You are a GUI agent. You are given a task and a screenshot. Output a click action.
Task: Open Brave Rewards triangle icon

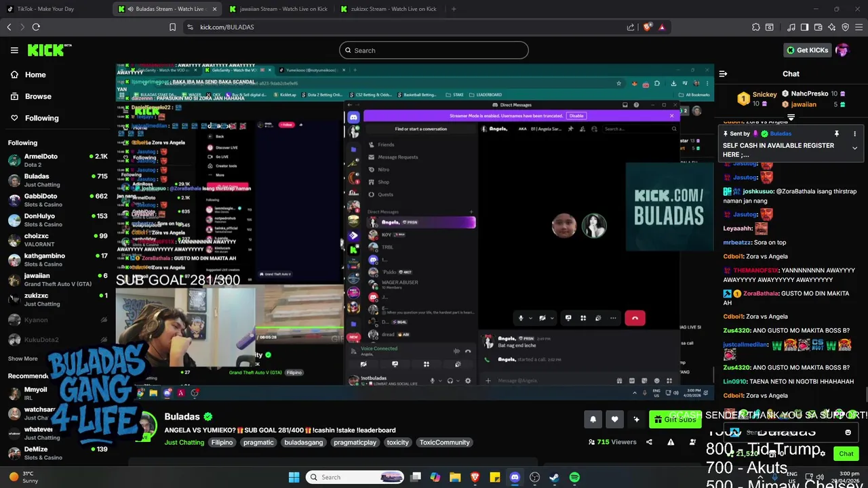661,27
